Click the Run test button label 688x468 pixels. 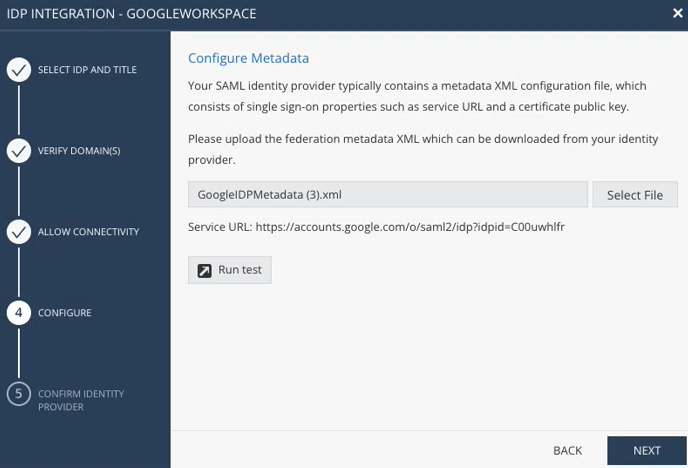click(x=240, y=270)
